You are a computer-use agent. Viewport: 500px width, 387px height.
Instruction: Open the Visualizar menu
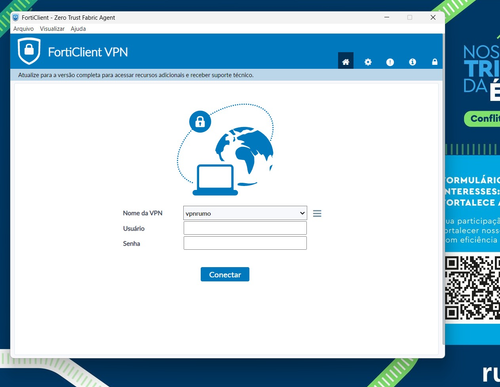pyautogui.click(x=52, y=29)
